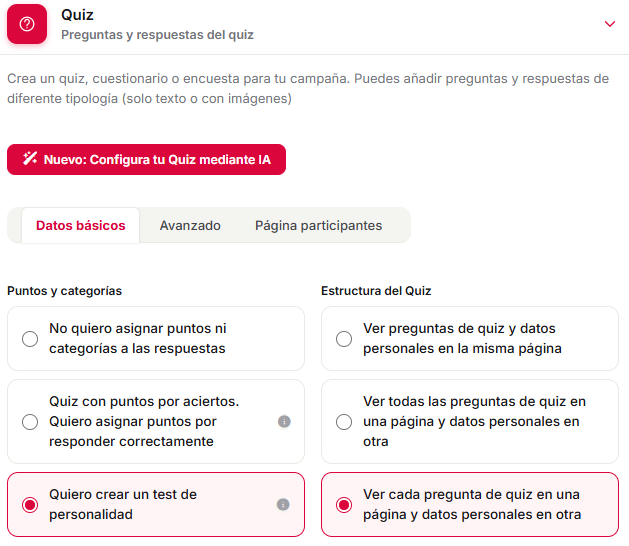Viewport: 629px width, 546px height.
Task: Click the Preguntas y respuestas del quiz subtitle
Action: [x=157, y=35]
